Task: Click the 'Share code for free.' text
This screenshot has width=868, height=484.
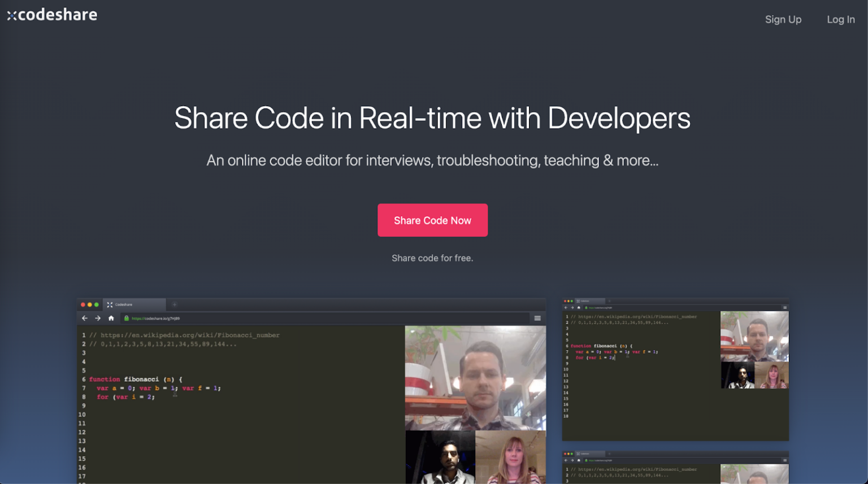Action: (432, 258)
